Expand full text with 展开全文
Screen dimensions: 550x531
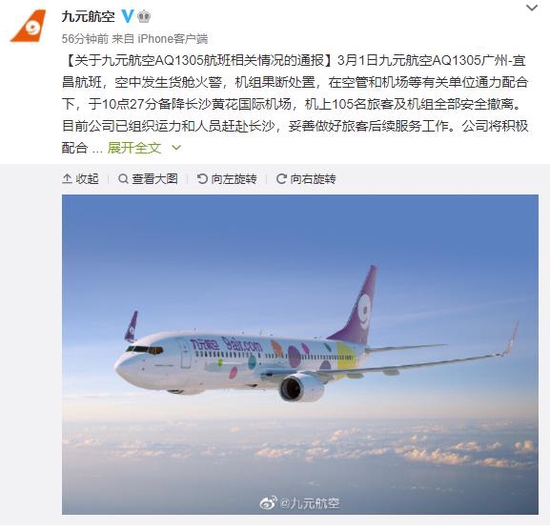tap(134, 148)
